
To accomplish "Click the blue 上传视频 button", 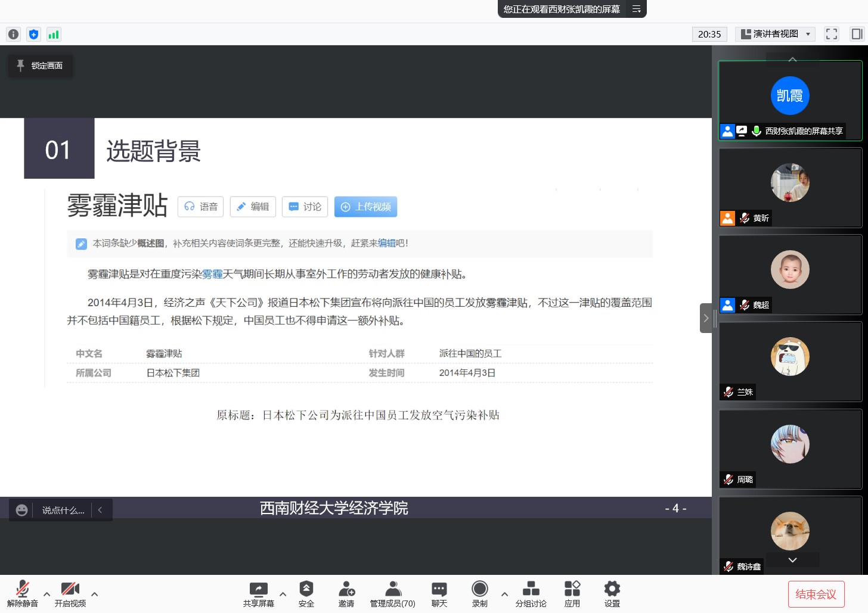I will point(365,207).
